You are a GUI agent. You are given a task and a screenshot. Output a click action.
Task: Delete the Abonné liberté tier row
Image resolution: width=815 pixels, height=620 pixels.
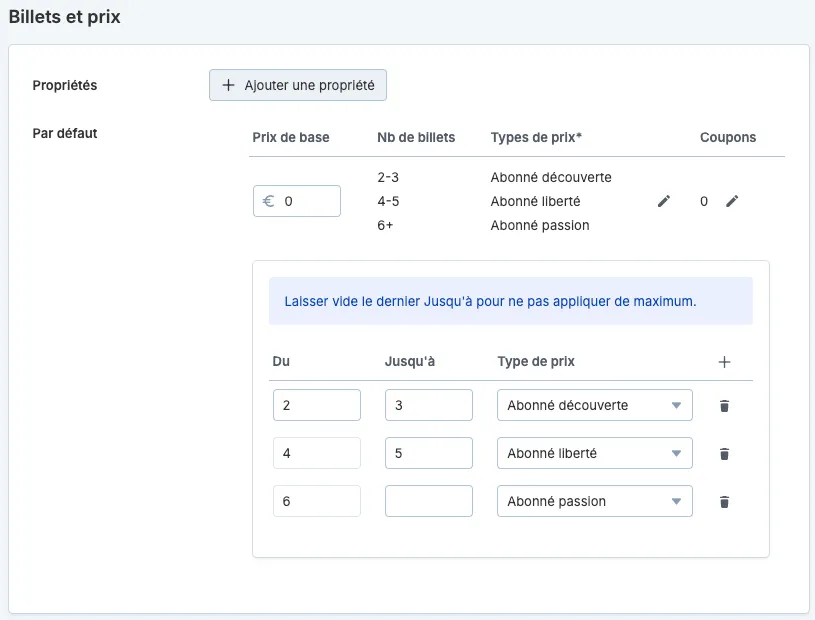[724, 454]
